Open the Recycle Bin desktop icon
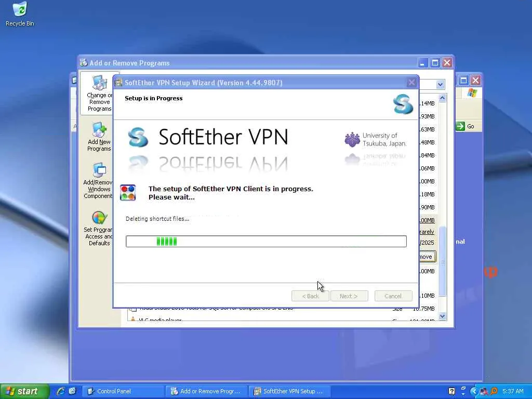Viewport: 532px width, 399px height. tap(20, 14)
